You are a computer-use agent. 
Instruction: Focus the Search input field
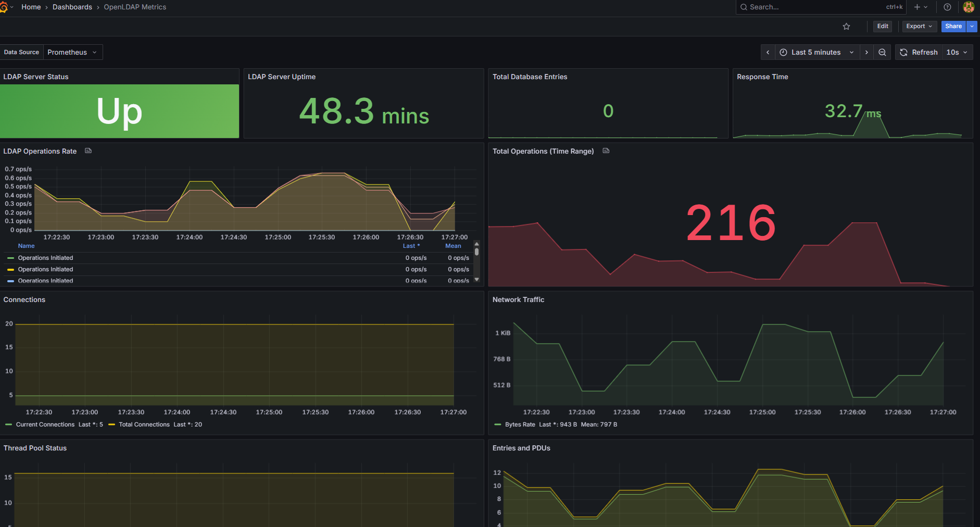pos(820,7)
